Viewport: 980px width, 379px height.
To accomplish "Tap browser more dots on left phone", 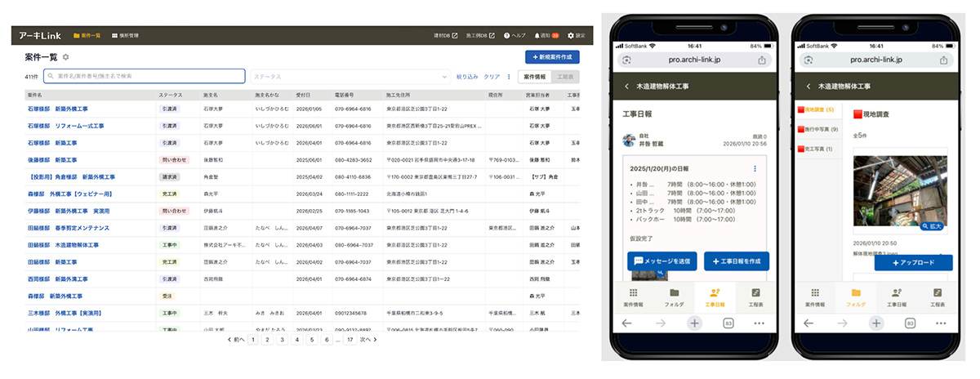I will (761, 323).
